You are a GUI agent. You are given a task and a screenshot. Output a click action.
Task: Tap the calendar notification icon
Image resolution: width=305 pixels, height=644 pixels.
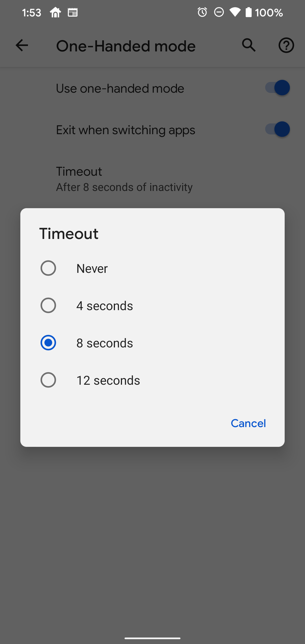pyautogui.click(x=73, y=12)
